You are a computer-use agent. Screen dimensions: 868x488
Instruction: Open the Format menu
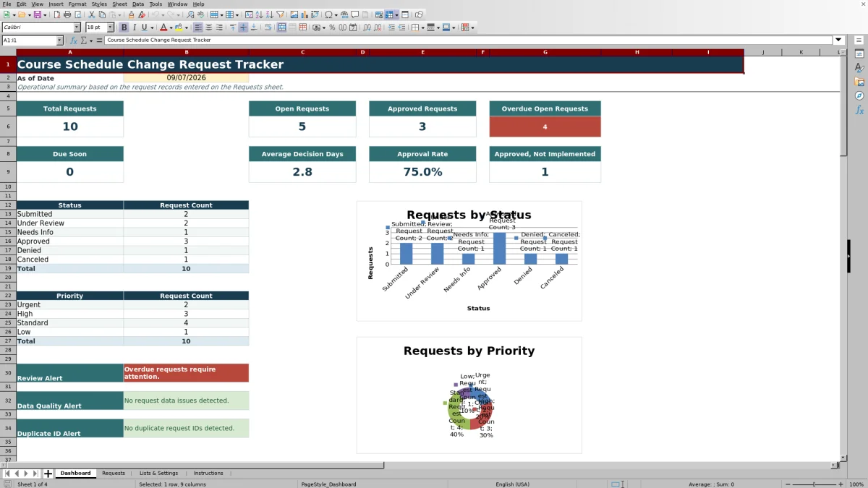77,4
